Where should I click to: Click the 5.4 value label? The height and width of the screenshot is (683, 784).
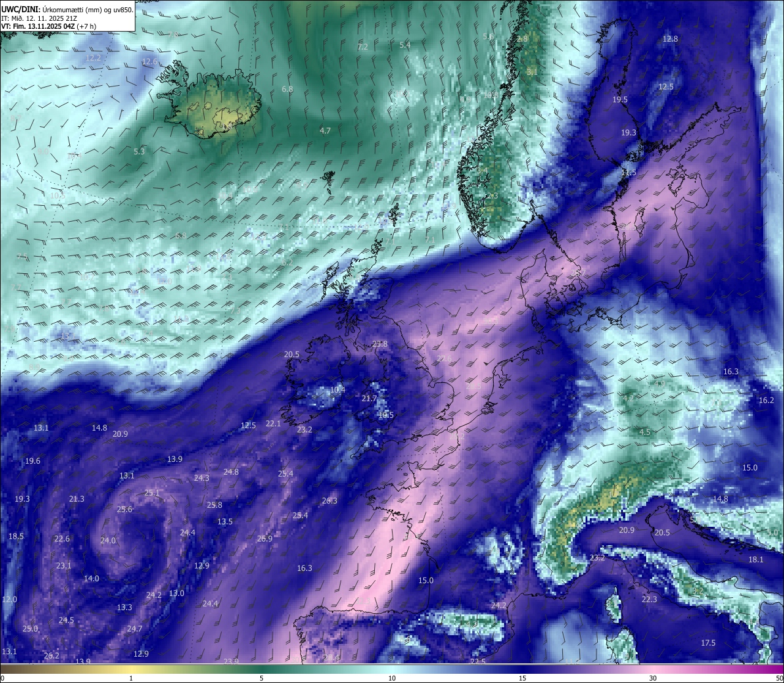[x=405, y=45]
